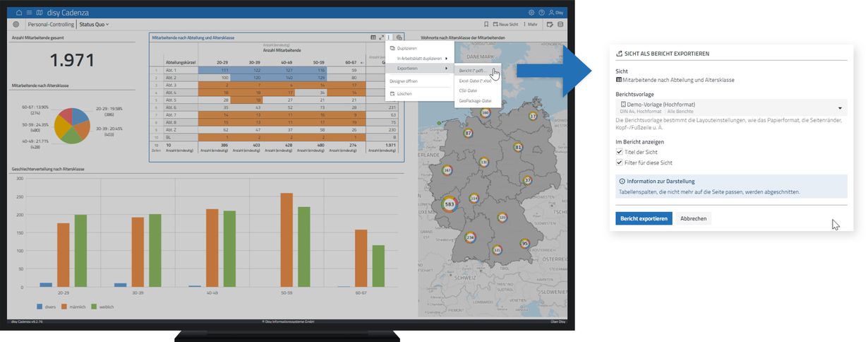Image resolution: width=868 pixels, height=342 pixels.
Task: Expand the Status Quo worksheet dropdown
Action: (94, 24)
